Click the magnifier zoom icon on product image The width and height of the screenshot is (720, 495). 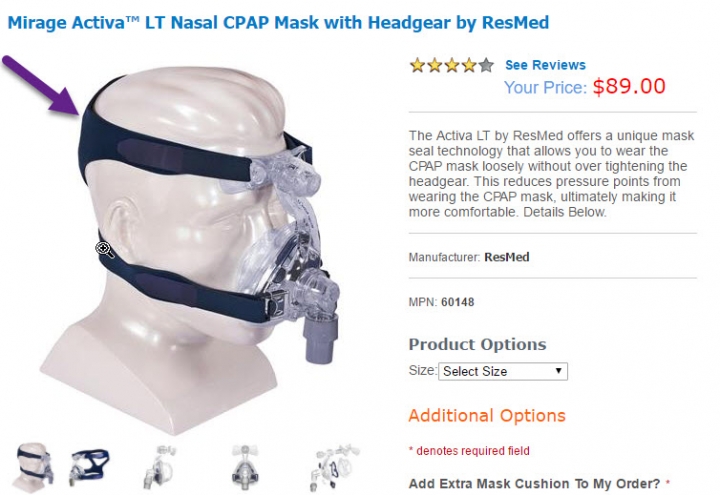pos(105,249)
